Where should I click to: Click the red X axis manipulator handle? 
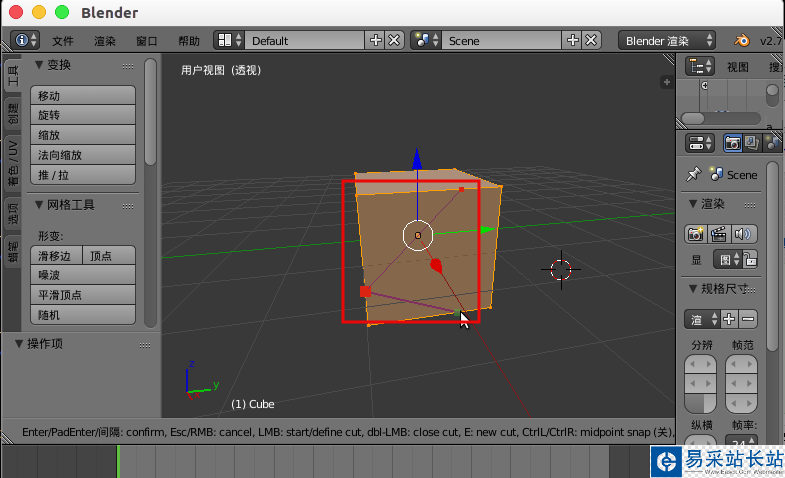(x=436, y=265)
